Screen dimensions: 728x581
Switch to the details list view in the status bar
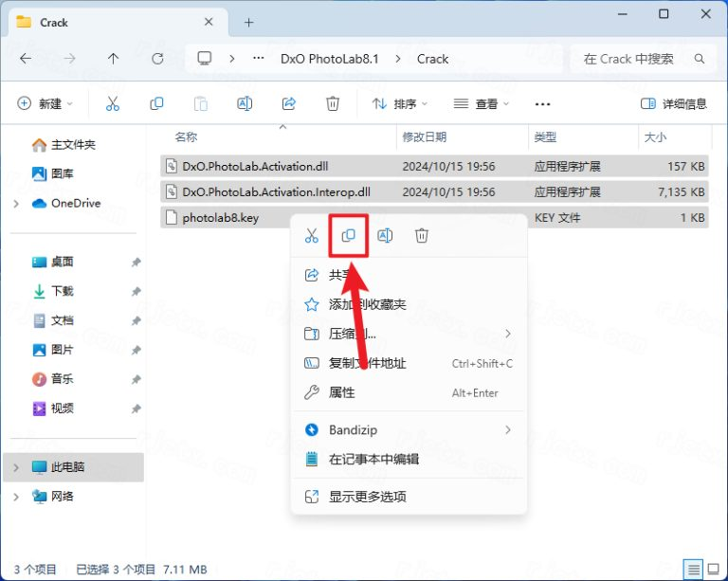click(x=695, y=569)
